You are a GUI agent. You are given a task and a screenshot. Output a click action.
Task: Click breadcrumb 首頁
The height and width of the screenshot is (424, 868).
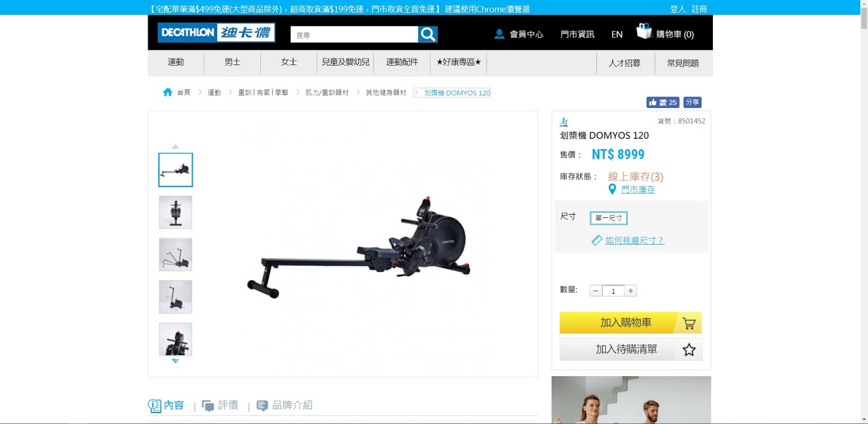[x=184, y=93]
